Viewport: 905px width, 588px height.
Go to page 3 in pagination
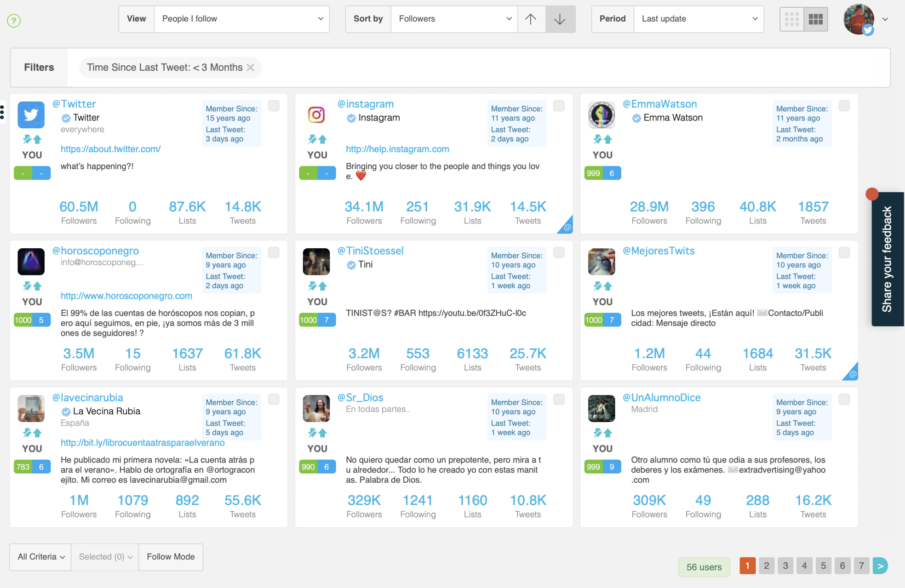pos(785,566)
